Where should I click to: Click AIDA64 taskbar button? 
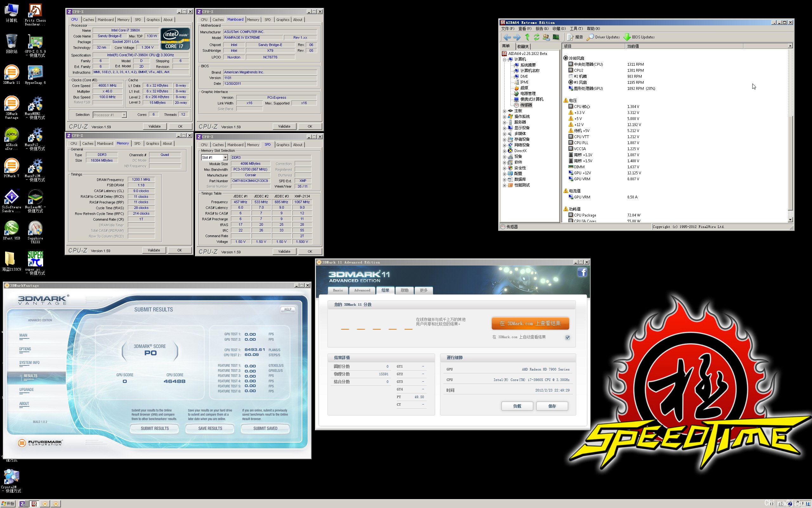coord(34,504)
